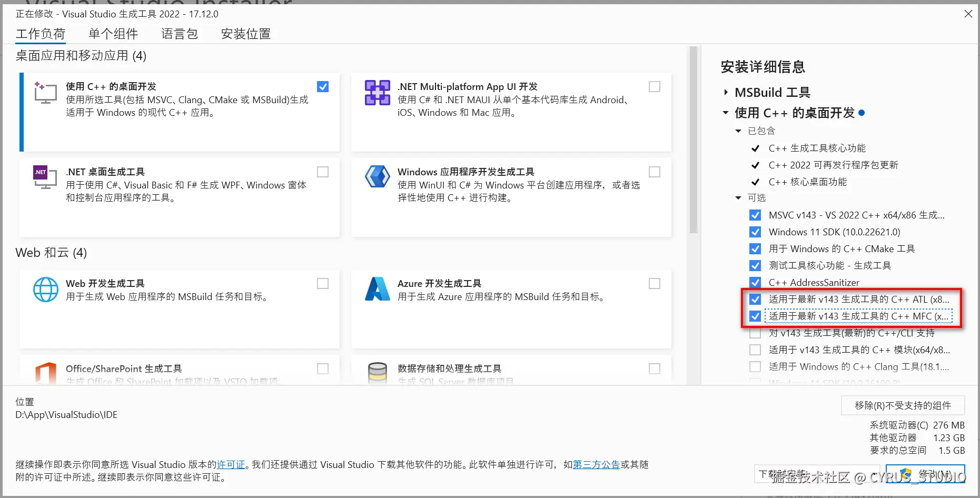Viewport: 980px width, 498px height.
Task: Click the .NET MAUI workload icon
Action: pos(378,93)
